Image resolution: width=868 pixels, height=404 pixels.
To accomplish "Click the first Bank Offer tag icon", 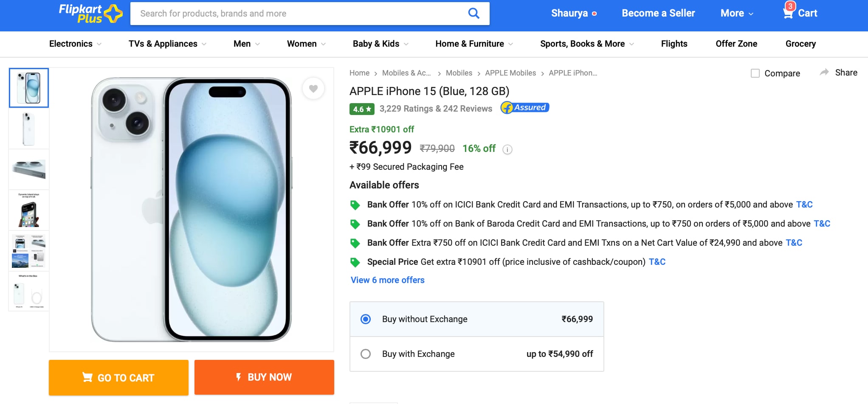I will coord(355,205).
